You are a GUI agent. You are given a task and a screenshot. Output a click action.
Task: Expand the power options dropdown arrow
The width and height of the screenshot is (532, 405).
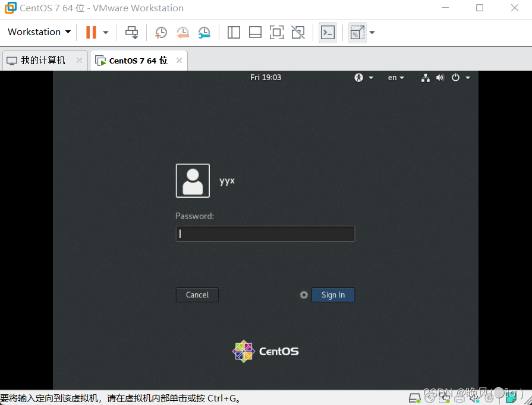coord(106,33)
